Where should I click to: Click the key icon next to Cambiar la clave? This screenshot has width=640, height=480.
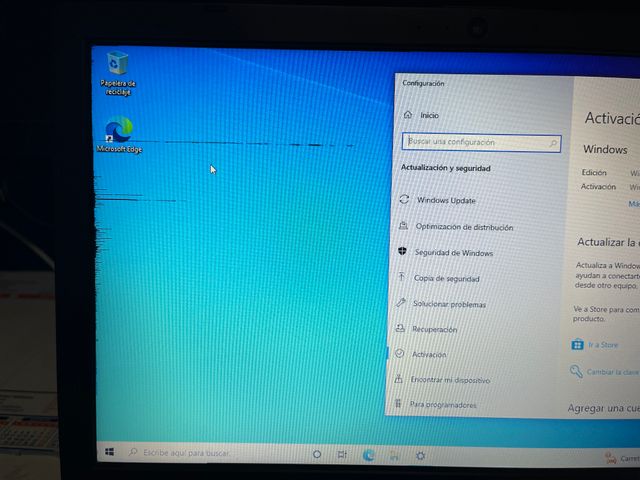click(576, 371)
